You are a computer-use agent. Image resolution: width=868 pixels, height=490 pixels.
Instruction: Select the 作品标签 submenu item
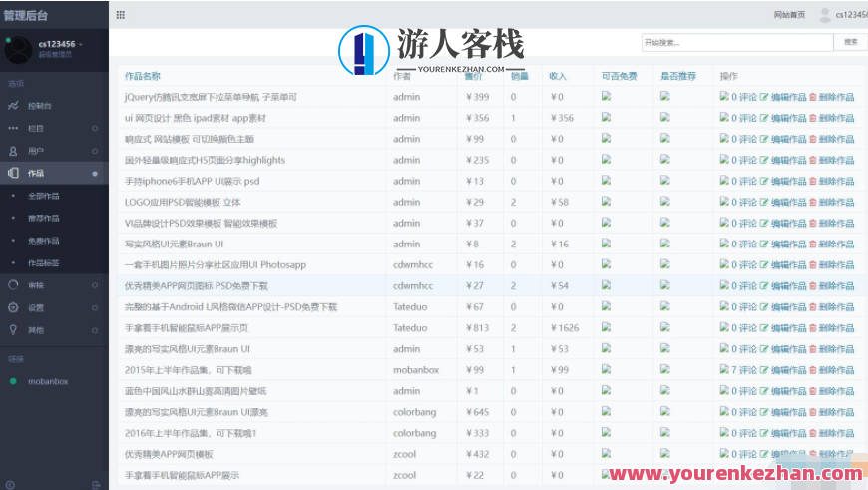point(44,263)
